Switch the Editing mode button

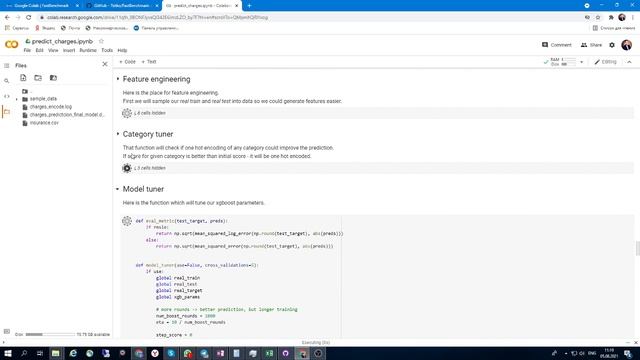(605, 62)
